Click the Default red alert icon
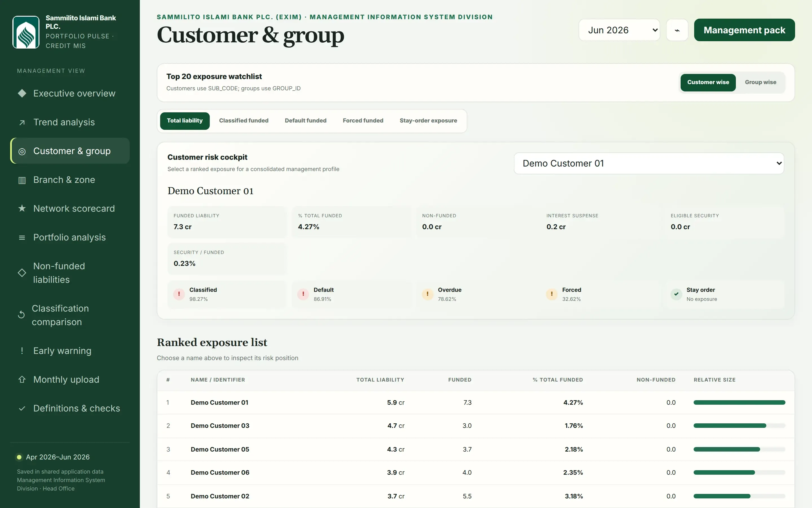The width and height of the screenshot is (812, 508). pos(303,294)
